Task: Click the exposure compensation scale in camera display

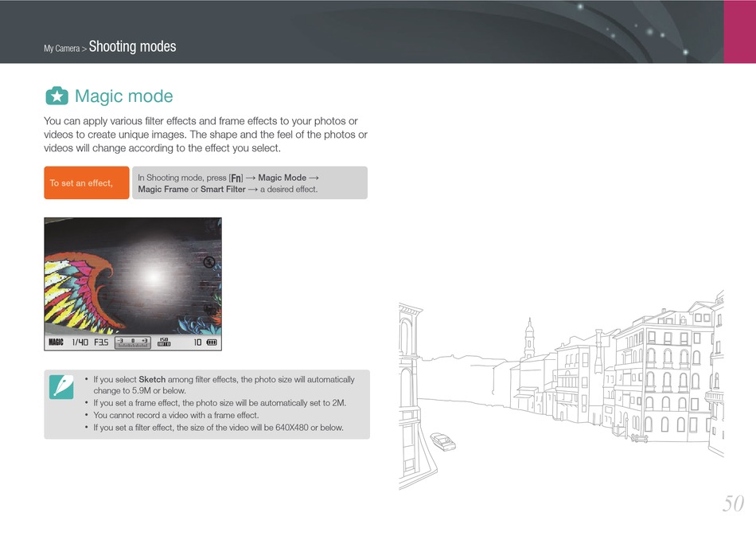Action: (133, 342)
